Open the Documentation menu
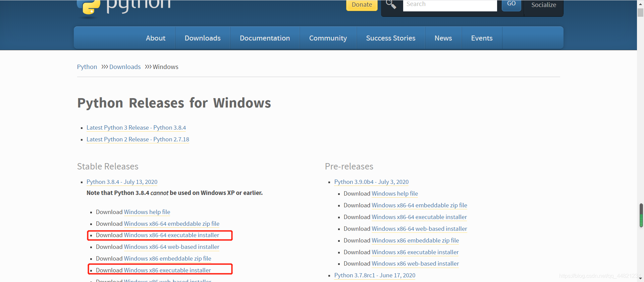 click(265, 38)
